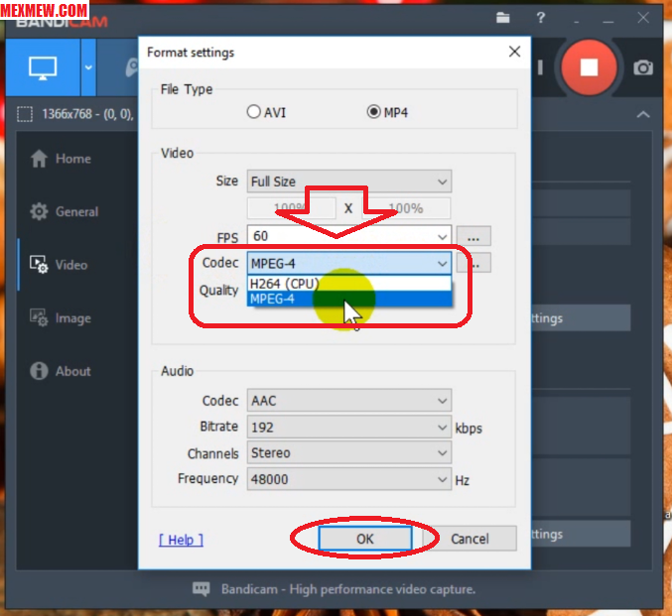Confirm Format settings with OK button

(x=364, y=539)
